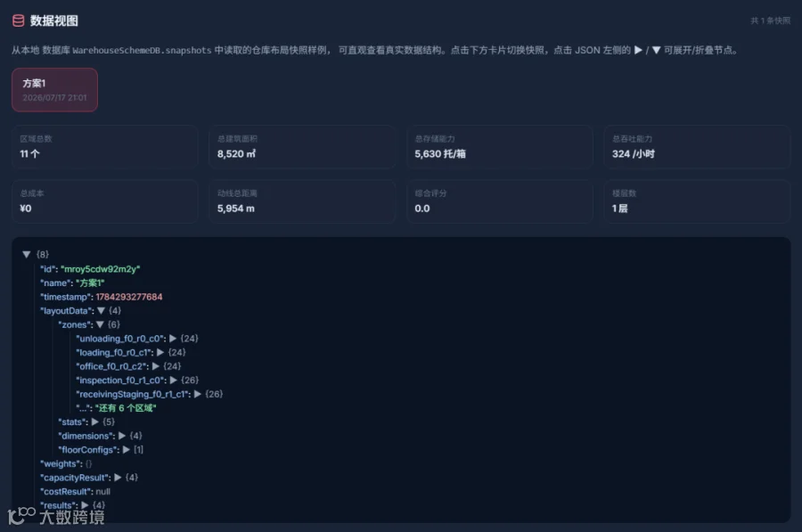Click the 总建筑面积 8,520 ㎡ card
This screenshot has width=802, height=532.
pos(302,147)
